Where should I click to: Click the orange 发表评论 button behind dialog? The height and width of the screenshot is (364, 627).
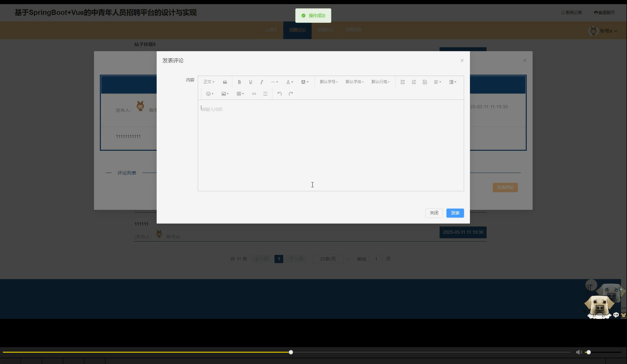point(505,187)
